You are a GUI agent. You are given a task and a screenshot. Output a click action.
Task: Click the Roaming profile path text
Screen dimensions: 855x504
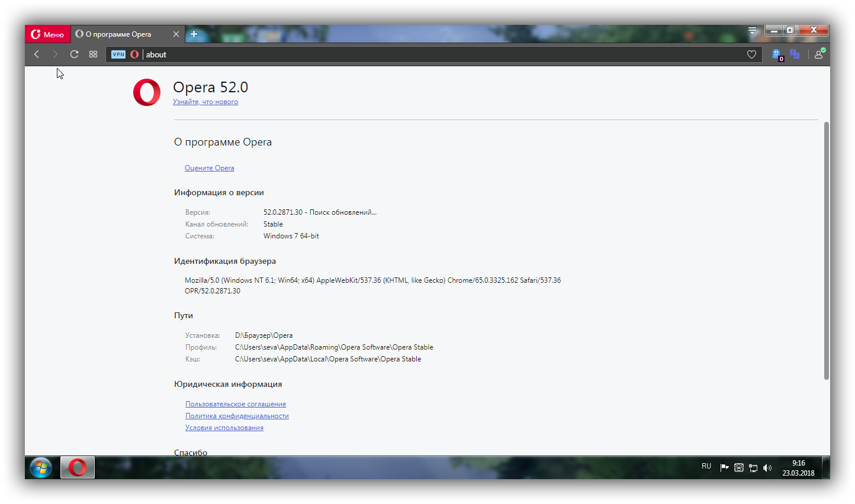coord(334,347)
